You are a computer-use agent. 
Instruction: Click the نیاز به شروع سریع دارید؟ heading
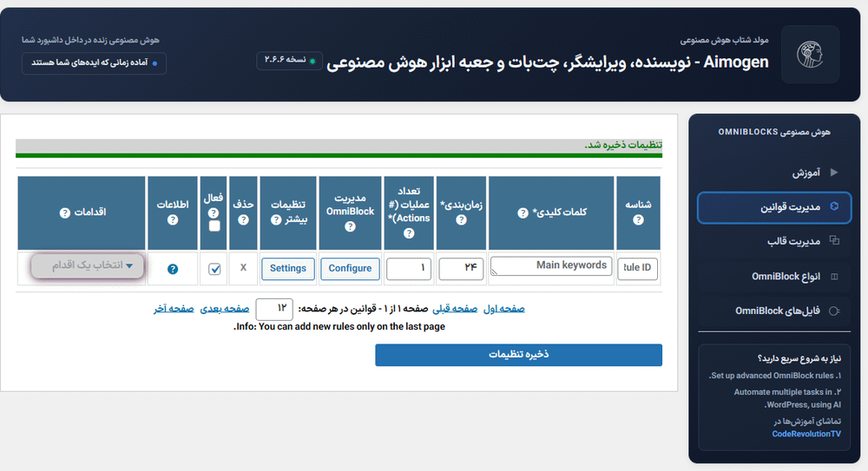pyautogui.click(x=799, y=358)
